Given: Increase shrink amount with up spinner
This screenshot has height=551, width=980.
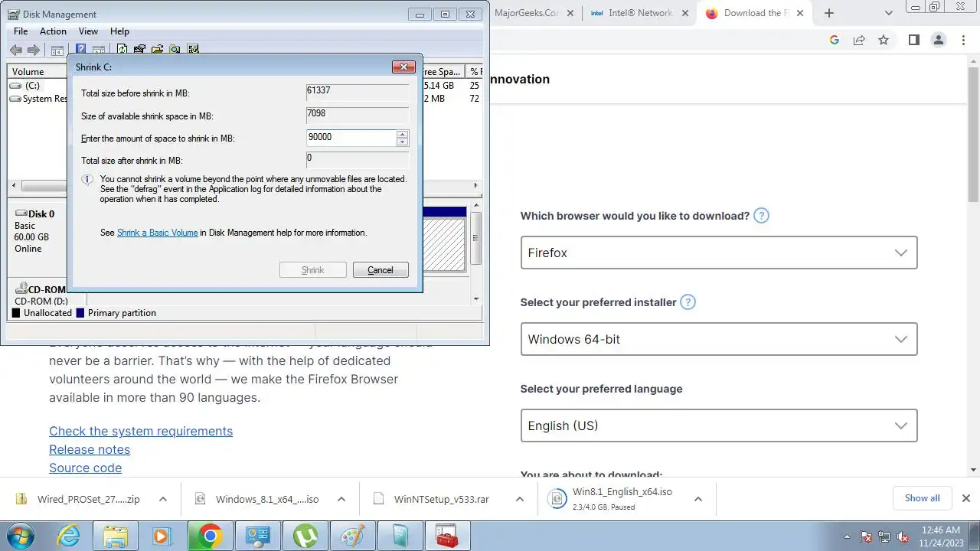Looking at the screenshot, I should coord(403,134).
